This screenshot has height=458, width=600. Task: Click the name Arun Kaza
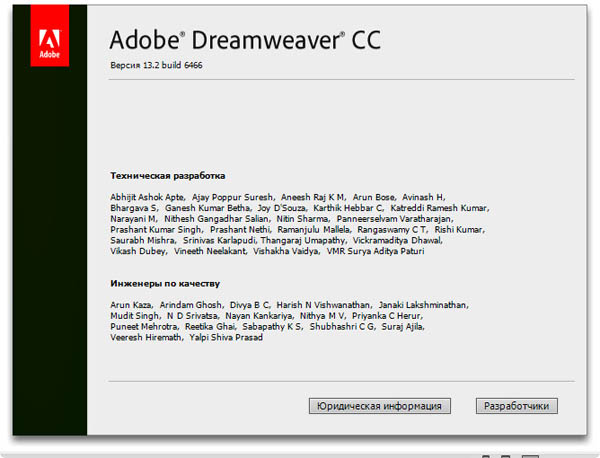point(132,305)
